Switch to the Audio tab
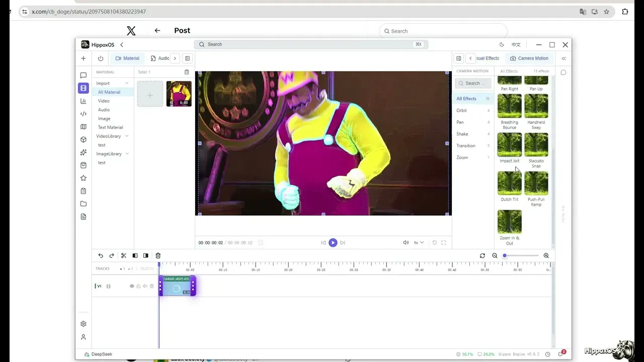The height and width of the screenshot is (362, 644). pos(160,58)
